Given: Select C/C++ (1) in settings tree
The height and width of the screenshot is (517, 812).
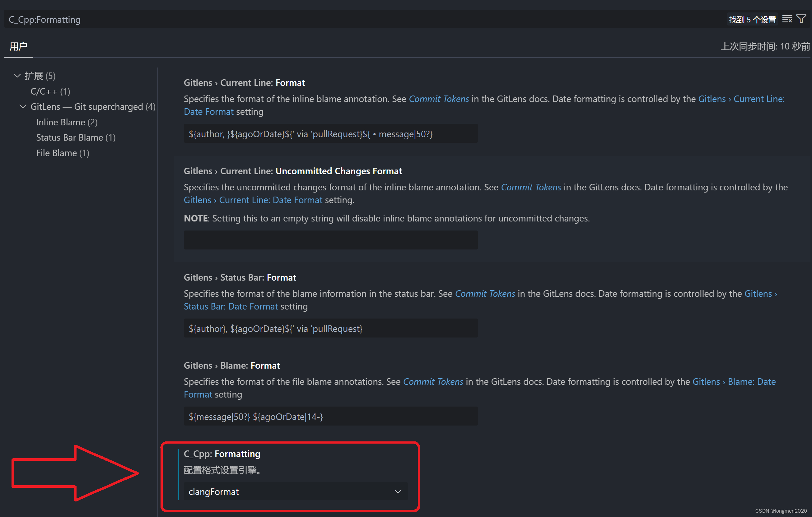Looking at the screenshot, I should click(x=50, y=91).
